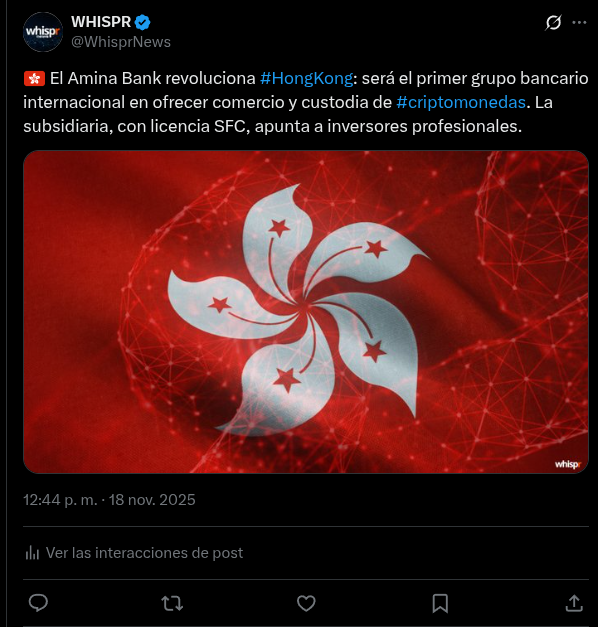This screenshot has height=627, width=598.
Task: Click the WHISPR display name
Action: point(101,22)
